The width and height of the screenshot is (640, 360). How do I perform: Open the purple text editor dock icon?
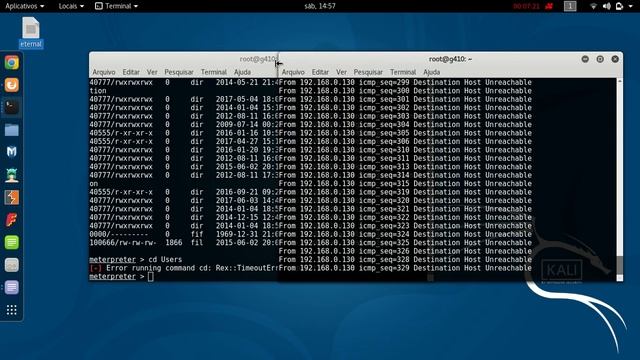(11, 287)
